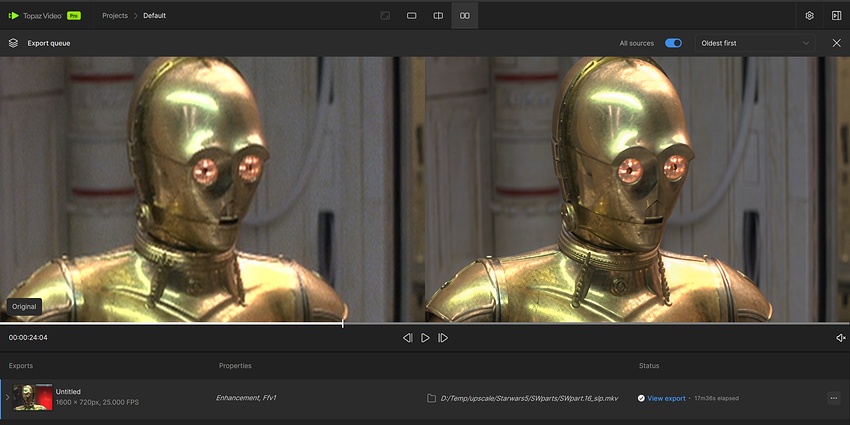
Task: Select the Untitled export name
Action: point(68,391)
